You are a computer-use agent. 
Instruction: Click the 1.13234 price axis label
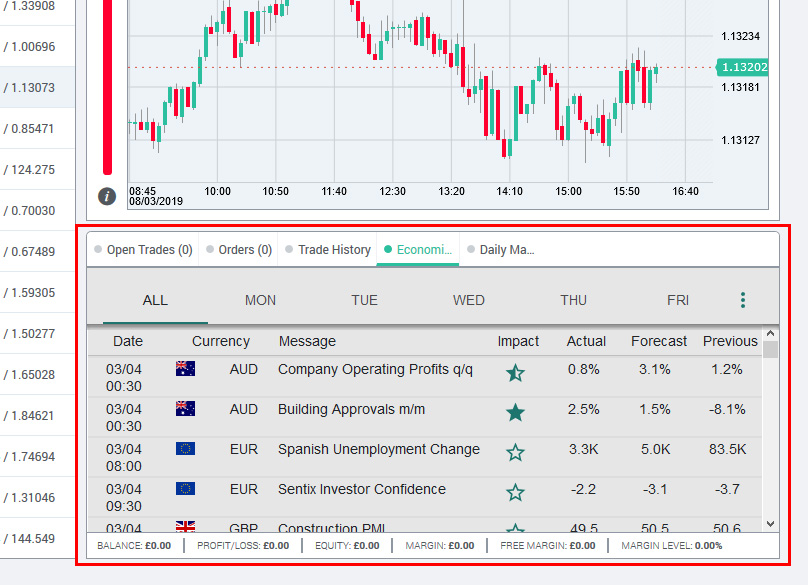pos(740,36)
